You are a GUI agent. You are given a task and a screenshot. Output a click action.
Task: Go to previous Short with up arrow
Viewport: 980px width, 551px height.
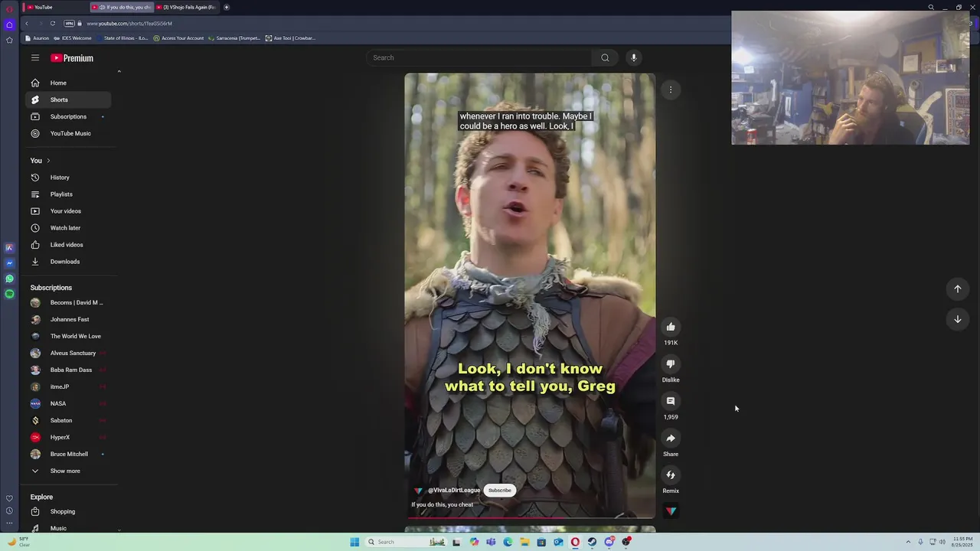point(957,289)
